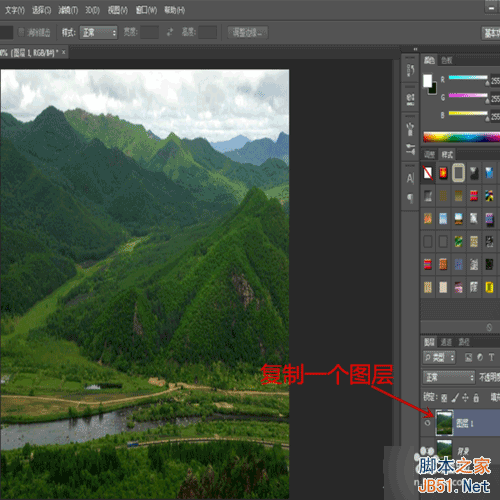This screenshot has height=500, width=500.
Task: Switch to the 路径 paths tab
Action: [463, 342]
